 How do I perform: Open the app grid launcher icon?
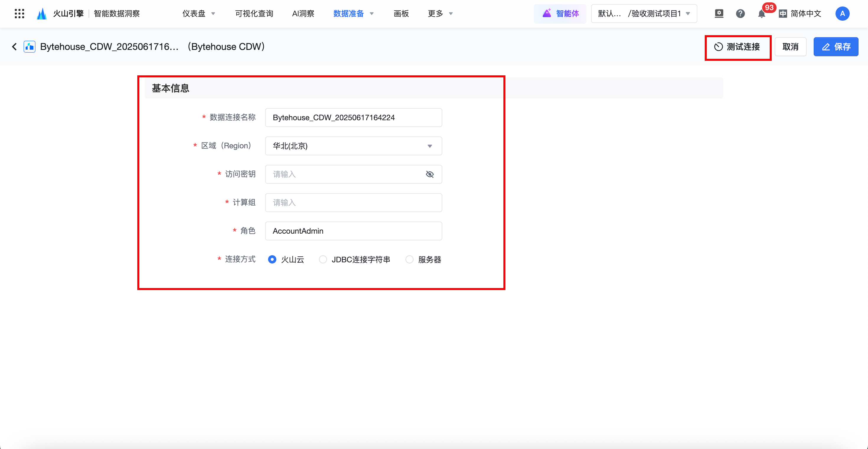click(19, 14)
